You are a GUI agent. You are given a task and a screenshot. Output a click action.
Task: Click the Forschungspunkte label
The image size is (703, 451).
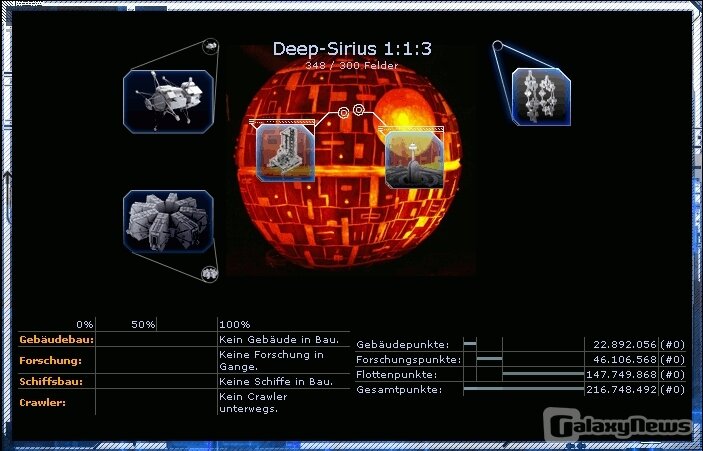[408, 360]
